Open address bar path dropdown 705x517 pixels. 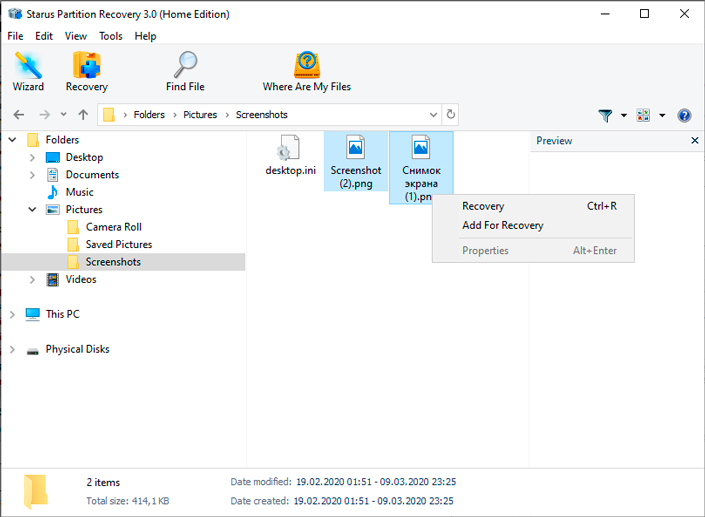pyautogui.click(x=433, y=115)
